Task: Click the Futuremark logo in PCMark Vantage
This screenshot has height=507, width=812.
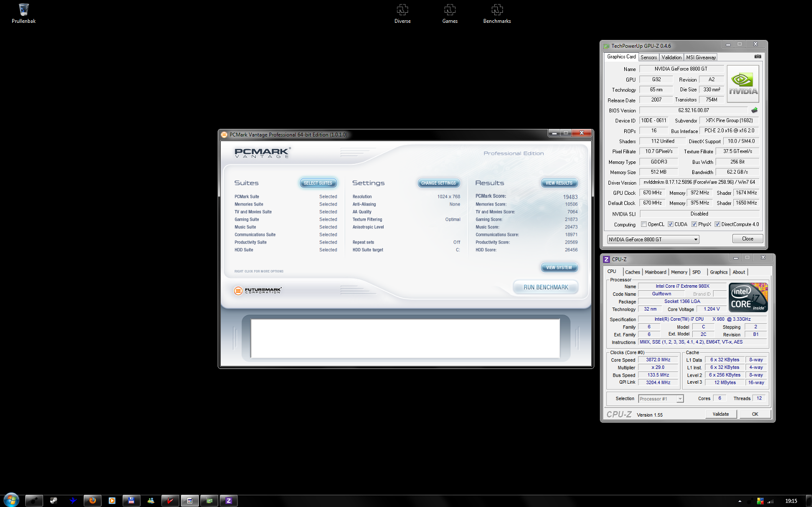Action: point(257,291)
